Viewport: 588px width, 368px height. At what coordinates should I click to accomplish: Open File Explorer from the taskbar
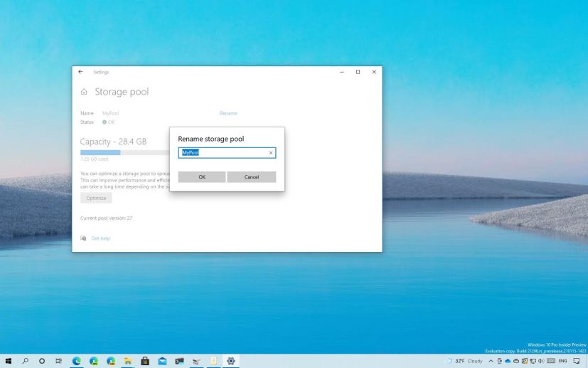coord(128,361)
